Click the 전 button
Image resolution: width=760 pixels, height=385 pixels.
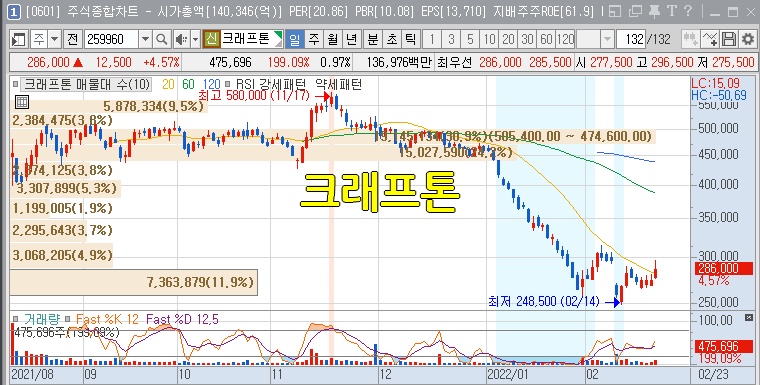click(72, 39)
